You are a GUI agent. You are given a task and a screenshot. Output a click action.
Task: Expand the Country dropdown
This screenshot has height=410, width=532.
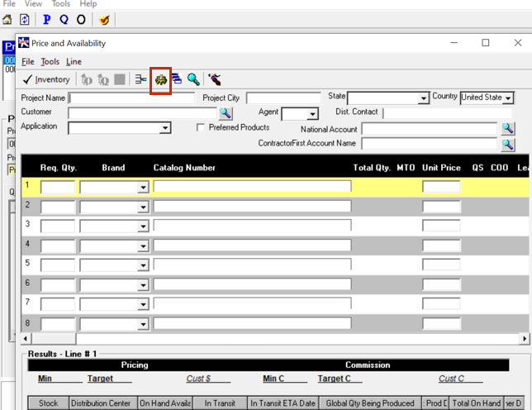508,98
